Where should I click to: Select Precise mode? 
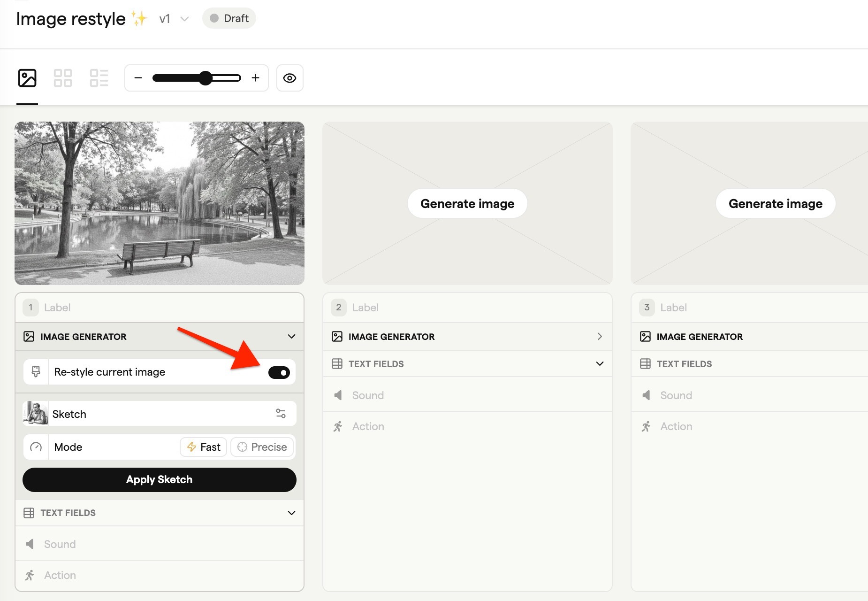262,447
